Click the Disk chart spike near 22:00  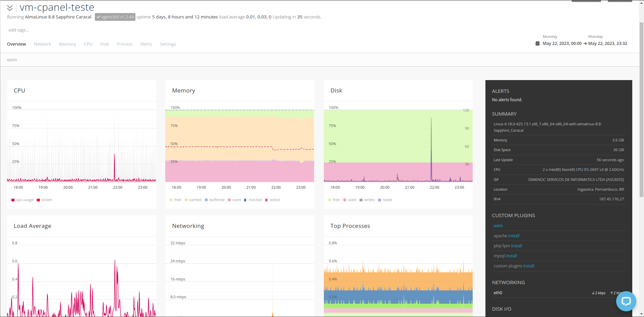click(431, 149)
